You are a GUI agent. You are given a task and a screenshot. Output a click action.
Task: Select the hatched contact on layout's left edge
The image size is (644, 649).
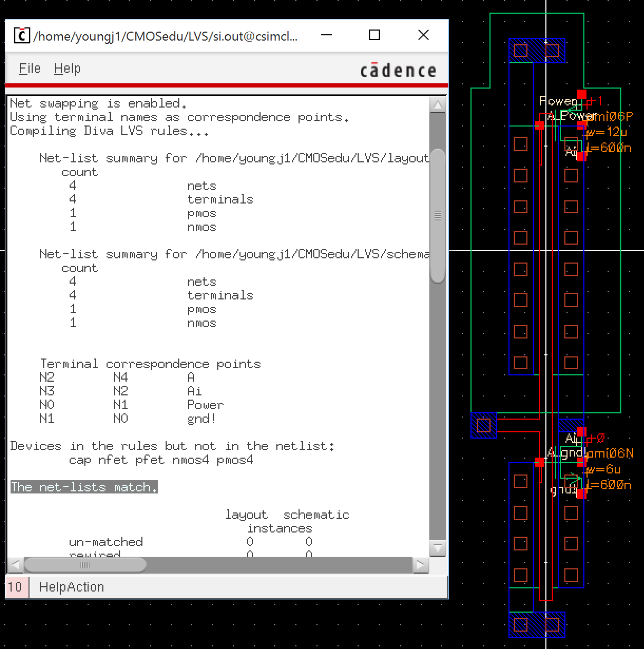point(483,425)
